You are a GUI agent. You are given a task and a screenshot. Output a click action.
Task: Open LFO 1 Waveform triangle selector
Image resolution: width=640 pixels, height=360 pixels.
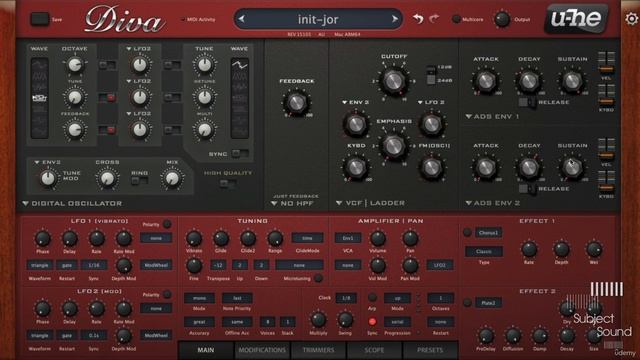pyautogui.click(x=40, y=265)
